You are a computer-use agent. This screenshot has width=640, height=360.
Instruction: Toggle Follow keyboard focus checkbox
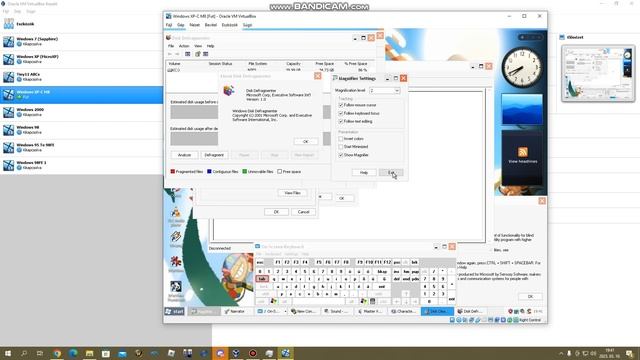click(341, 113)
